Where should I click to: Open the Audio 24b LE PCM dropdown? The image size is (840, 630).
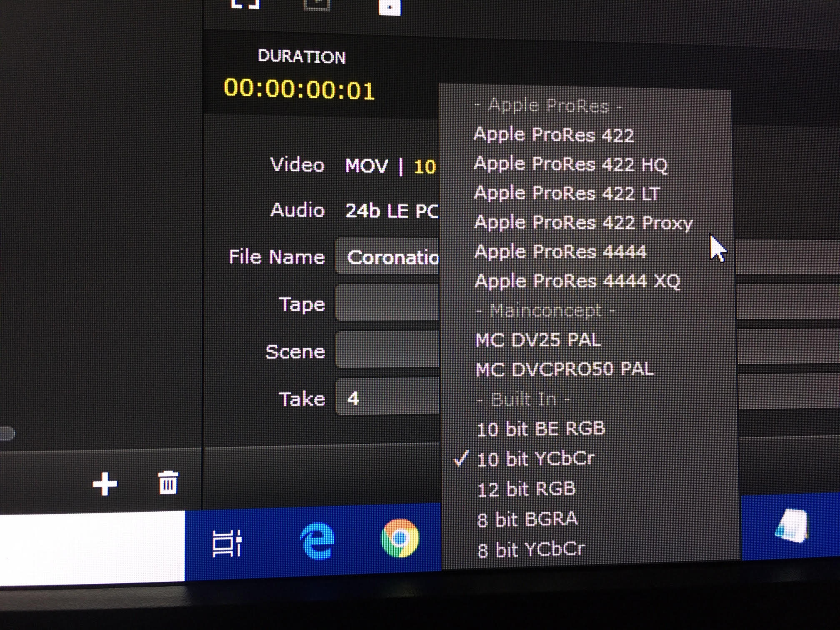click(x=392, y=211)
